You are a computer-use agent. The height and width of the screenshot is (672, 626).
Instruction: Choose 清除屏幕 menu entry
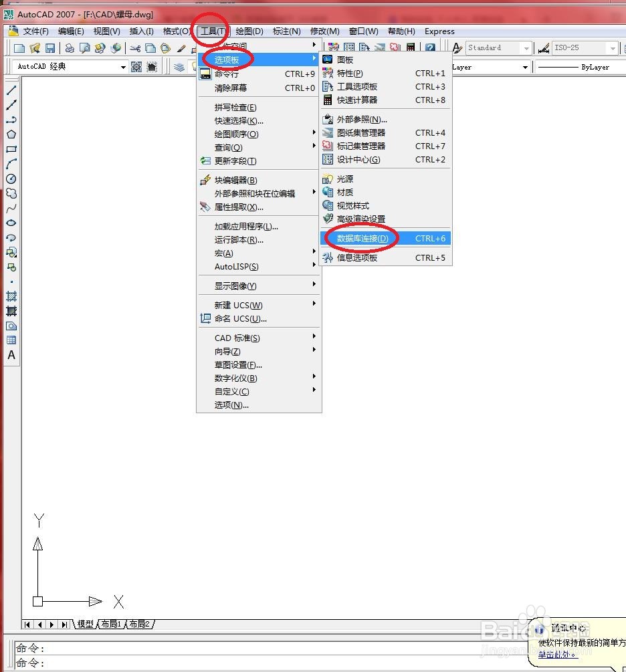click(x=259, y=88)
